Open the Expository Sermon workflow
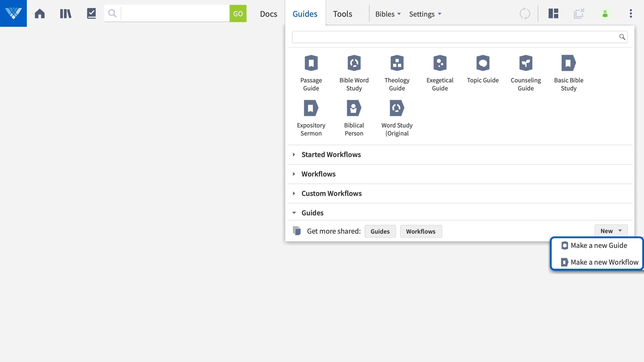Viewport: 644px width, 362px height. (x=311, y=118)
